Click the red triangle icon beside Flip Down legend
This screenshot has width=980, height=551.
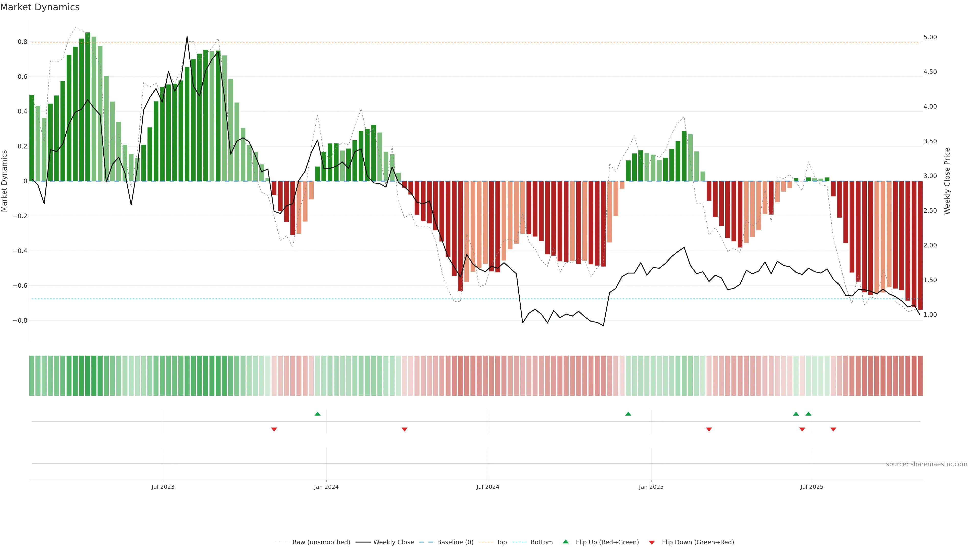[x=652, y=542]
